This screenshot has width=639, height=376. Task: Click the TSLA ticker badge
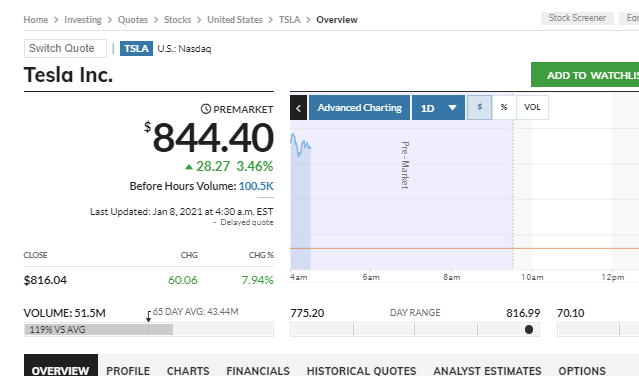[x=136, y=48]
